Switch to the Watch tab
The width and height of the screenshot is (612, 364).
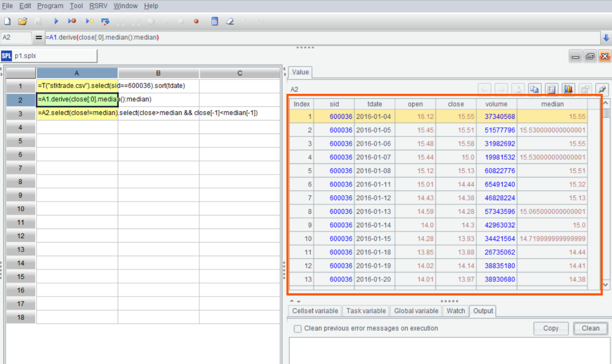click(x=455, y=311)
